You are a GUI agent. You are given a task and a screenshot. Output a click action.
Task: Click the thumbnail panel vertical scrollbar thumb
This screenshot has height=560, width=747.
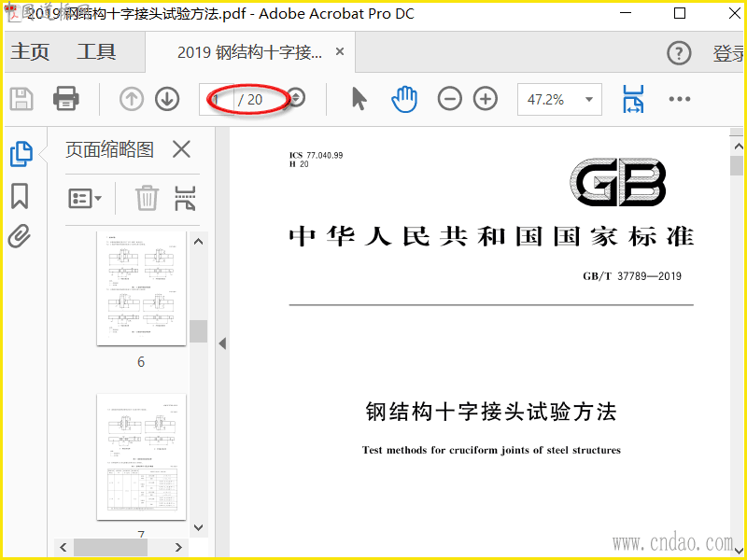(x=198, y=331)
